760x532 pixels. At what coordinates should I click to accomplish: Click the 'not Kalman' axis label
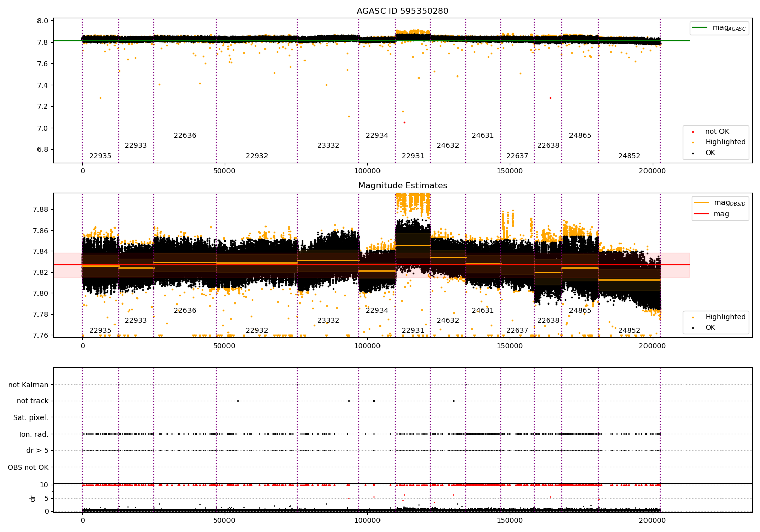pos(28,385)
